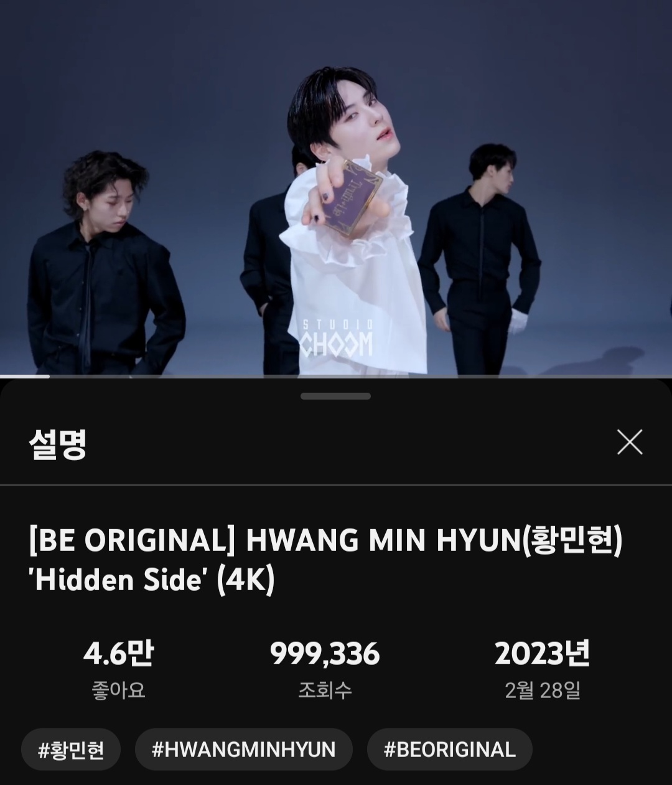672x785 pixels.
Task: Open the #HWANGMINHYUN hashtag chip
Action: [x=244, y=750]
